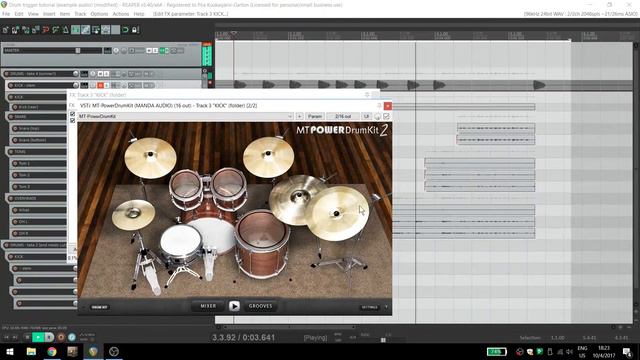Open the Param menu in the plugin header
640x360 pixels.
(x=315, y=116)
